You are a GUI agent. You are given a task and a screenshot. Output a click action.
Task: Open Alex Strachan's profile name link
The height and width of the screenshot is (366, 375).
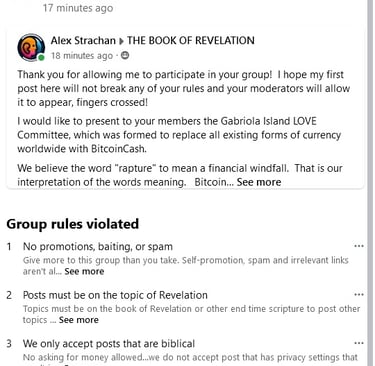[x=83, y=41]
